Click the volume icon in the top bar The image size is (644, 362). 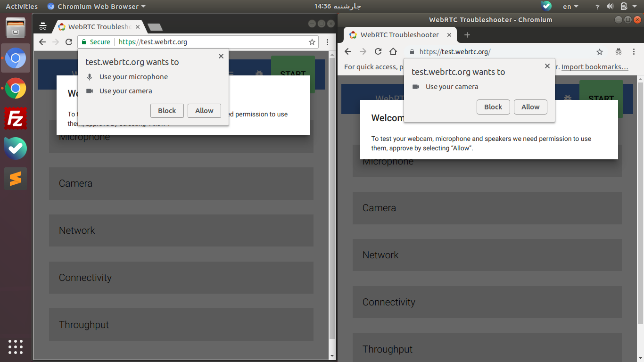coord(610,7)
